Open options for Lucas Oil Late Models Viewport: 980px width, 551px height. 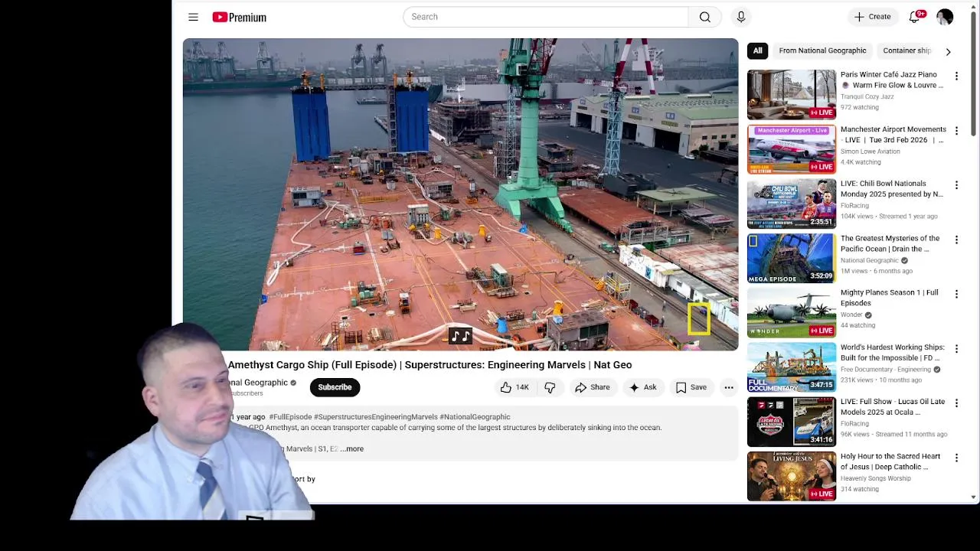coord(956,403)
